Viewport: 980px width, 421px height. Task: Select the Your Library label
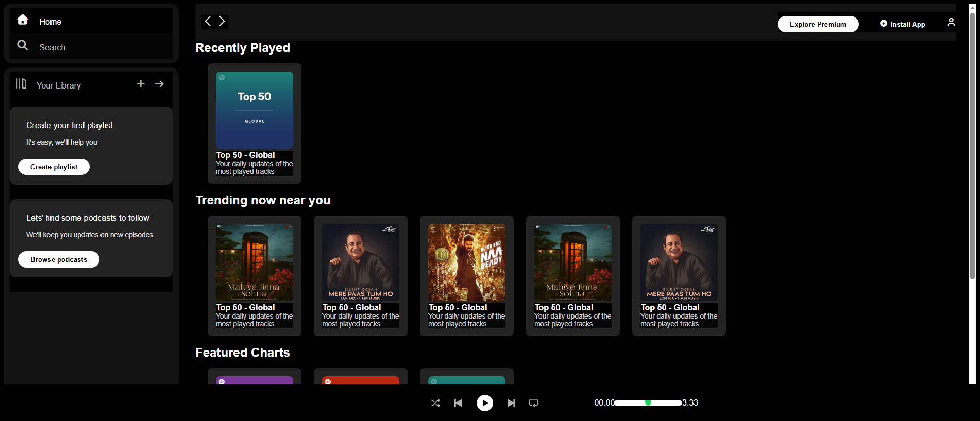coord(59,85)
